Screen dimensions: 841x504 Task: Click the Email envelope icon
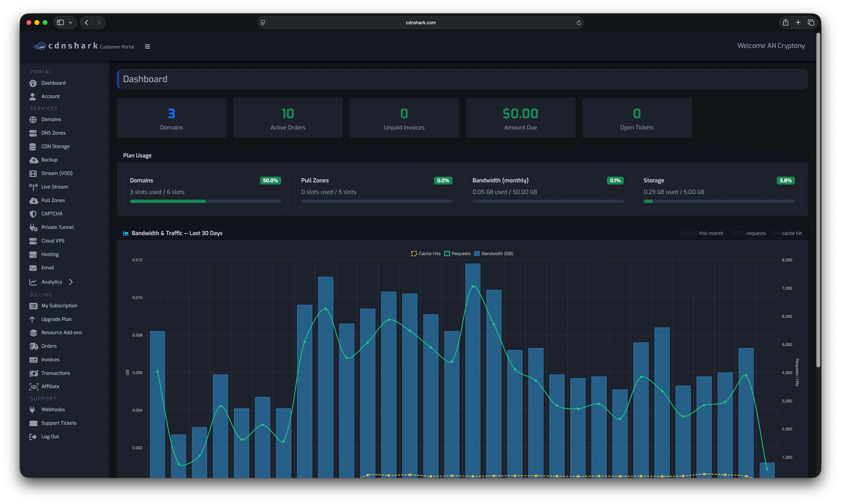[x=33, y=268]
